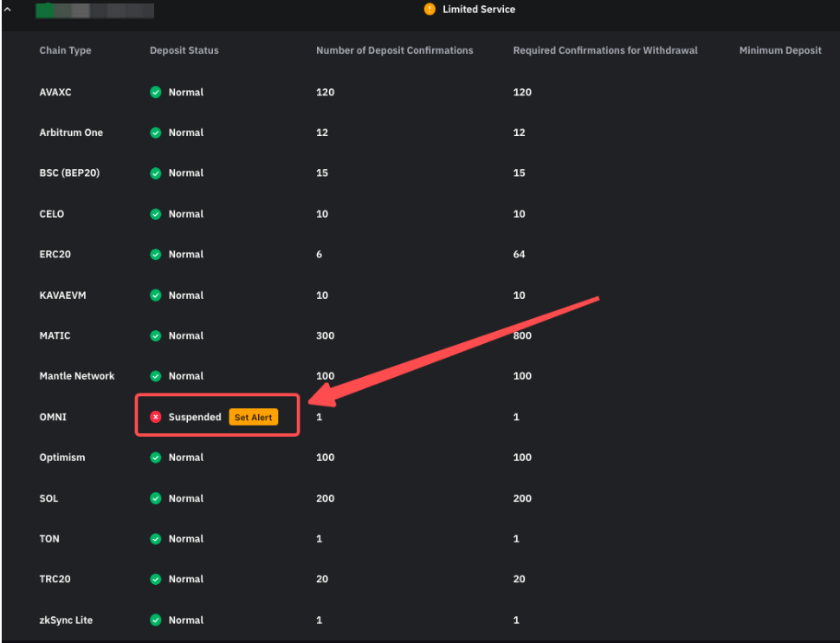
Task: Select the MATIC chain name
Action: point(55,335)
